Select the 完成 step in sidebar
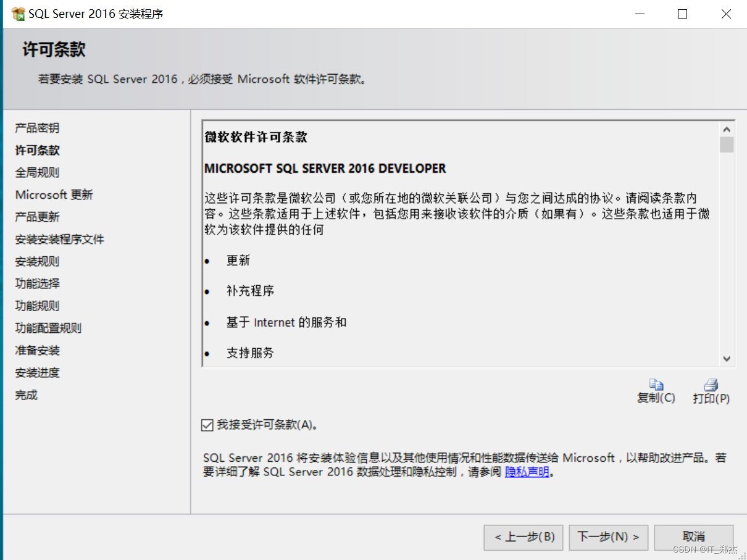The image size is (747, 560). point(26,395)
